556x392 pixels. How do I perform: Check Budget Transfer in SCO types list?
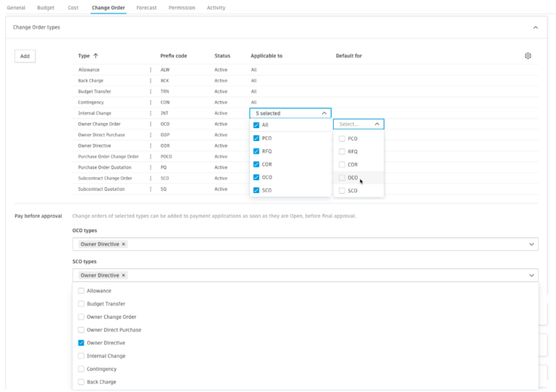point(81,304)
